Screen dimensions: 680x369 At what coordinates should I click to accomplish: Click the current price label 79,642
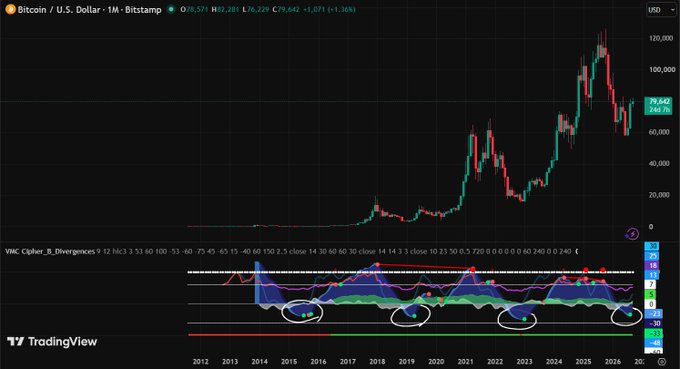click(x=659, y=105)
